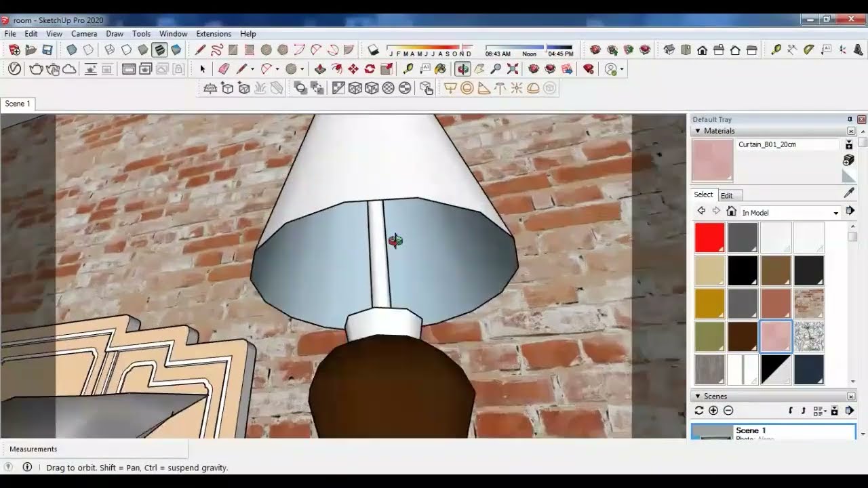Open the materials Details arrow menu

click(850, 211)
